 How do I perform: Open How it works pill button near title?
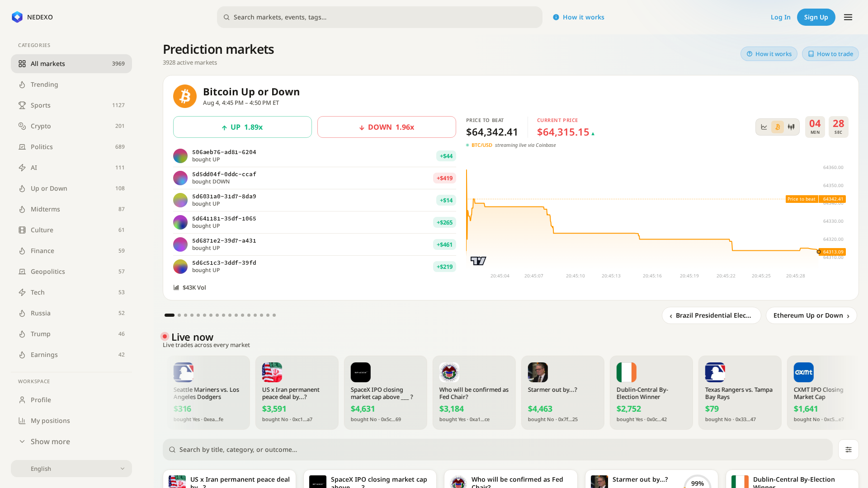(769, 54)
